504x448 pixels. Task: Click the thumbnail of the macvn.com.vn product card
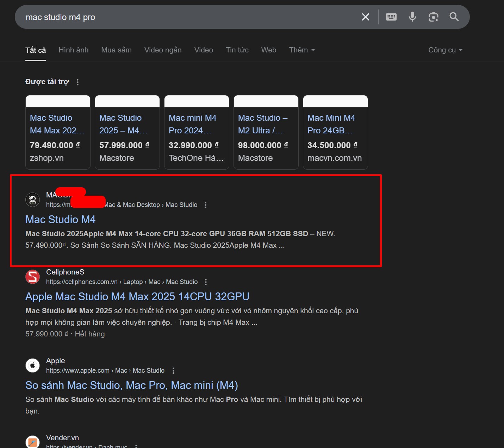click(x=335, y=101)
